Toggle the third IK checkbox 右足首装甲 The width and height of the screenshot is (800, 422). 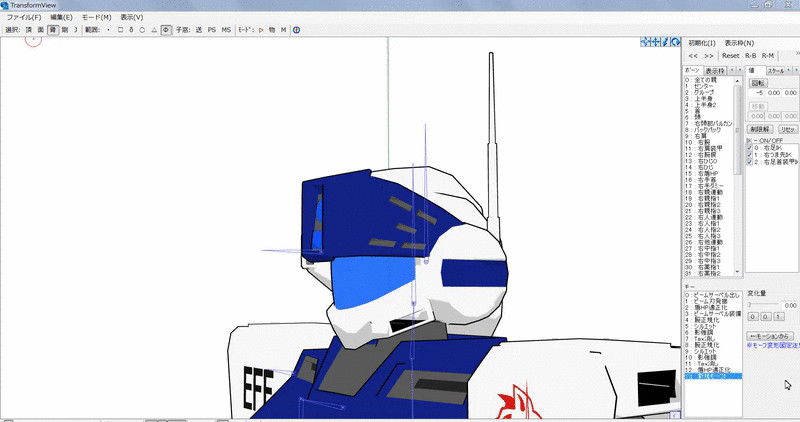point(750,162)
